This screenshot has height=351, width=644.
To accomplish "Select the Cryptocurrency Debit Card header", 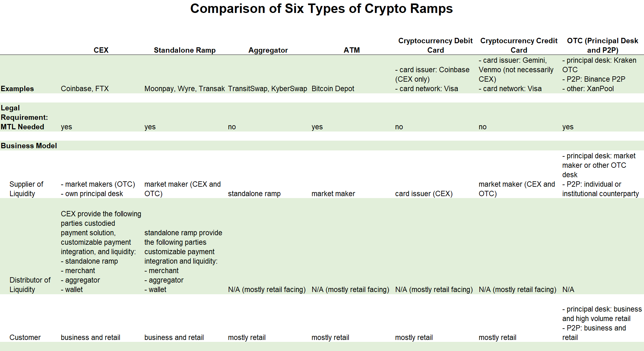I will click(435, 45).
